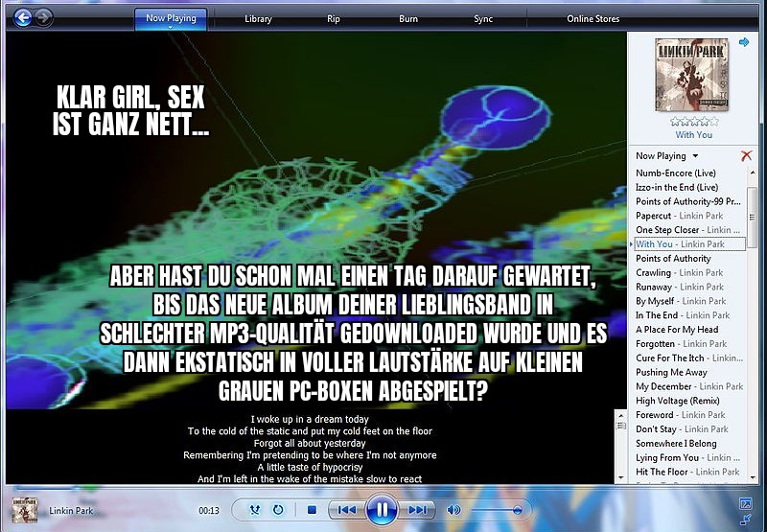Screen dimensions: 767x532
Task: Toggle shuffle mode
Action: pyautogui.click(x=256, y=510)
